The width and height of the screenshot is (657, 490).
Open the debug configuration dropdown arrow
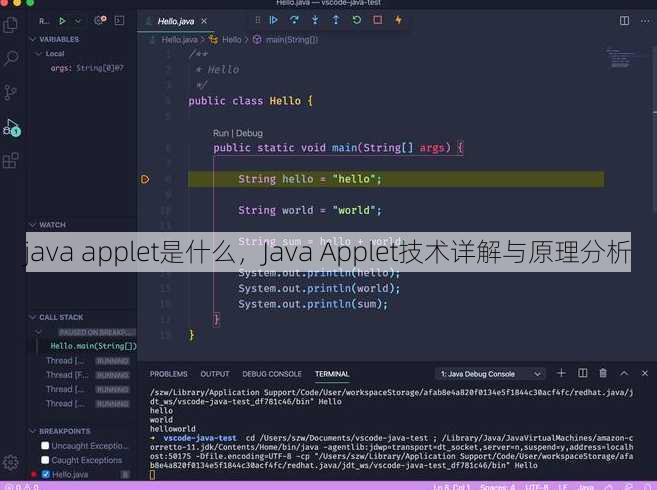(78, 21)
